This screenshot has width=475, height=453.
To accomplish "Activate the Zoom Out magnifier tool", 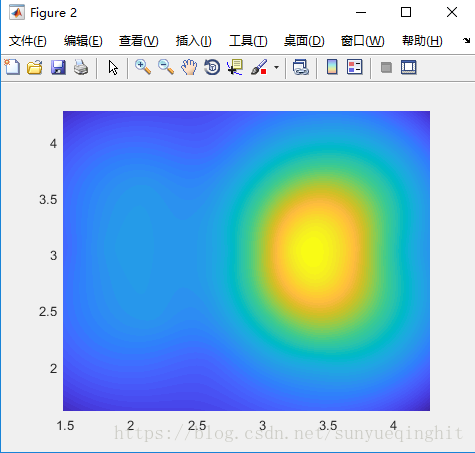I will click(x=166, y=67).
